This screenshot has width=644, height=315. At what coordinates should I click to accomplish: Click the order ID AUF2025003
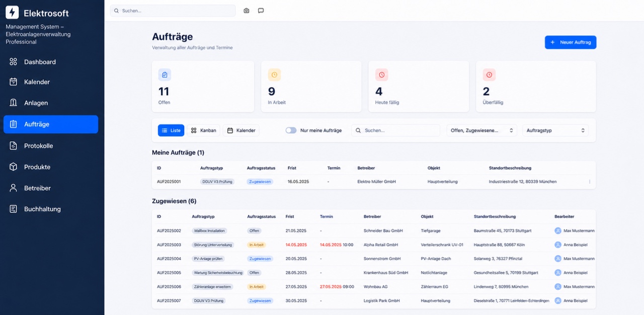[x=169, y=245]
